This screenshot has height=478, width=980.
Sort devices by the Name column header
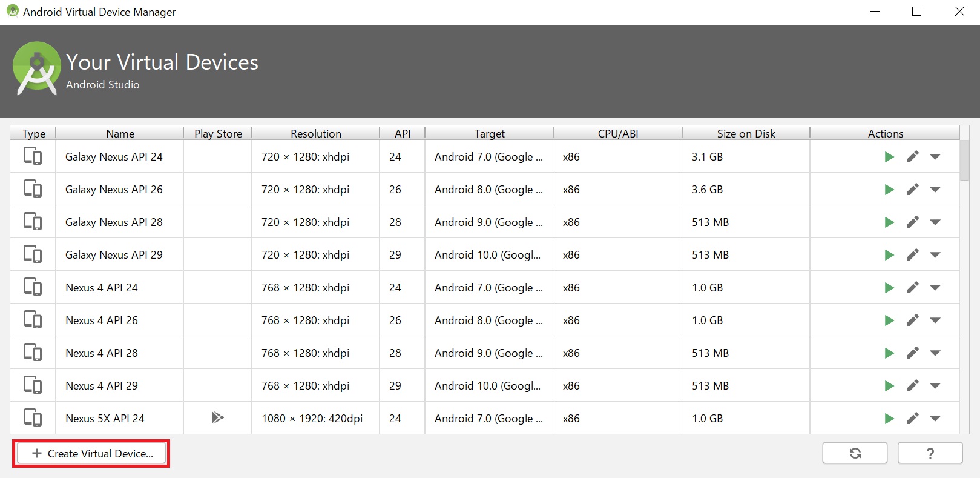[120, 133]
